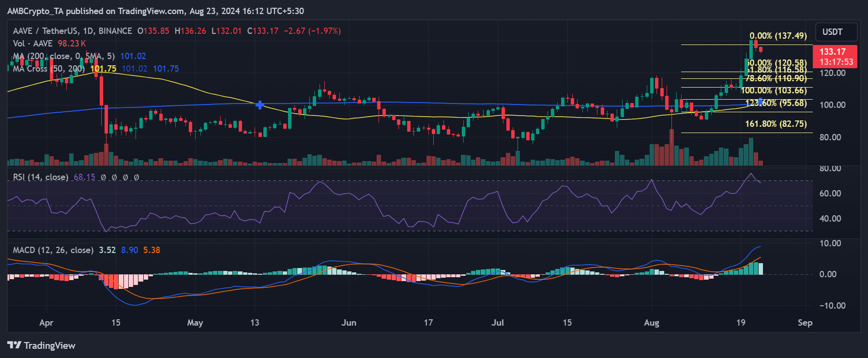This screenshot has height=358, width=868.
Task: Select the RSI (14, close) legend
Action: (x=41, y=177)
